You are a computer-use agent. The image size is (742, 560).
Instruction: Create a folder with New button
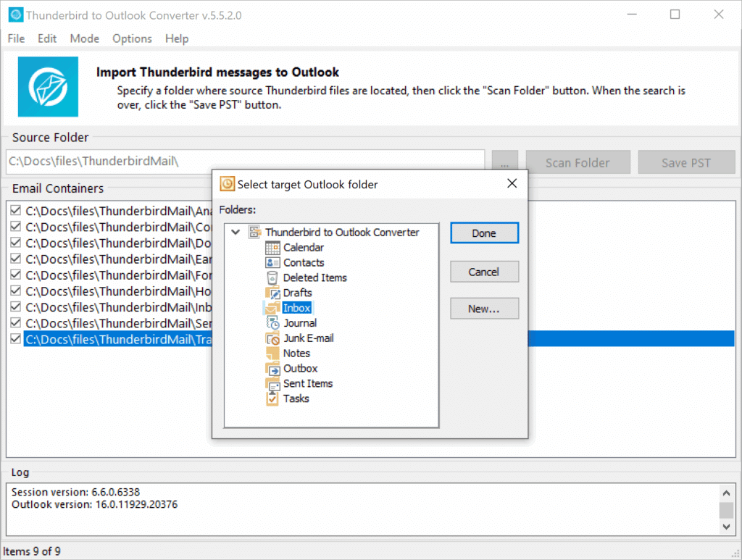484,308
